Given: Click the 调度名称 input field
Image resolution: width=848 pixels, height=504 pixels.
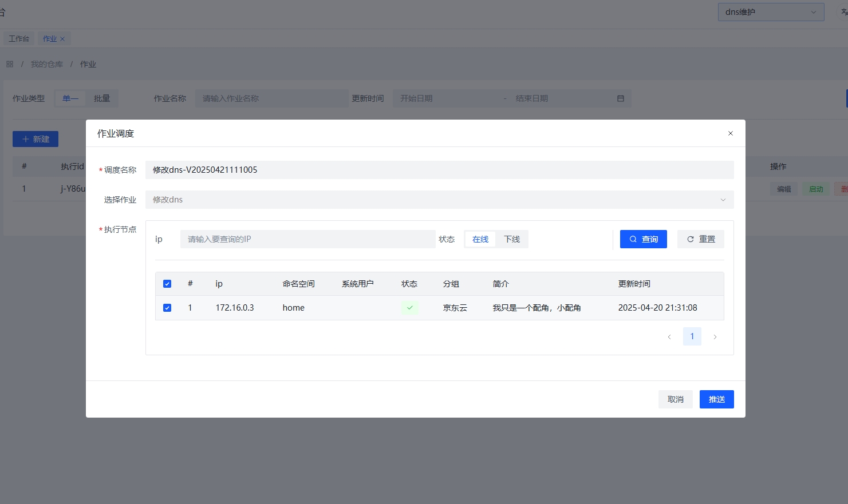Looking at the screenshot, I should [x=439, y=170].
